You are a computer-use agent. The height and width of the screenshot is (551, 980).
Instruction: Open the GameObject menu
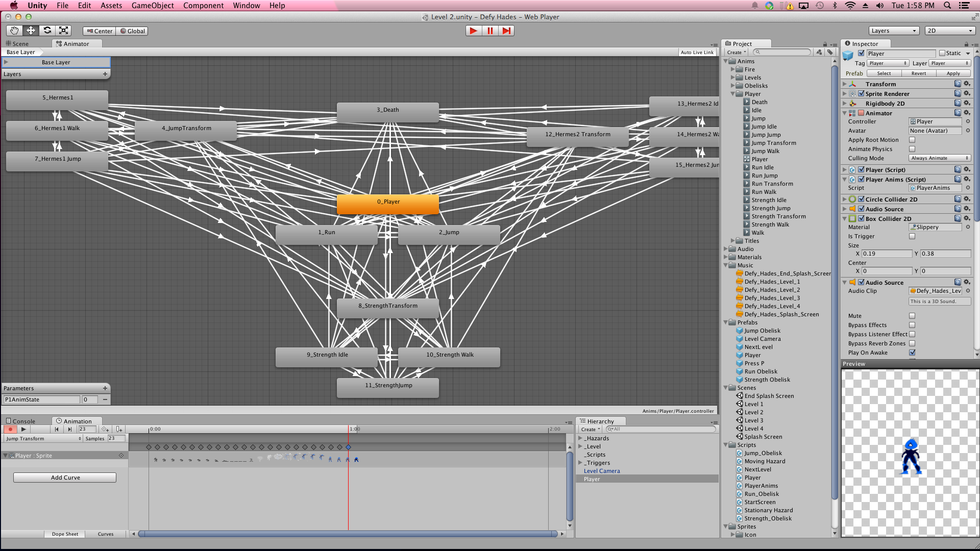153,6
